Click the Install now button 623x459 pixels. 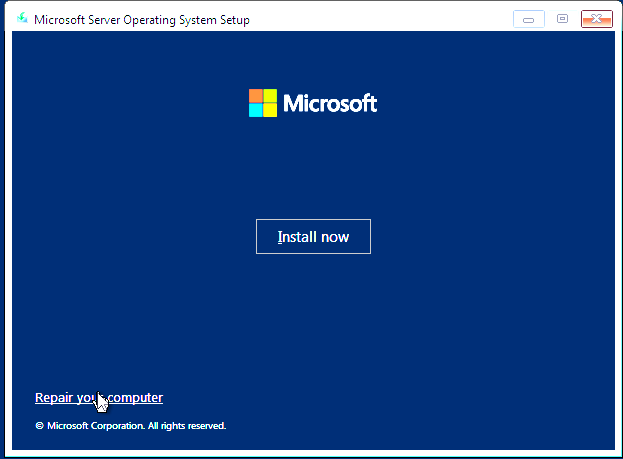point(313,236)
